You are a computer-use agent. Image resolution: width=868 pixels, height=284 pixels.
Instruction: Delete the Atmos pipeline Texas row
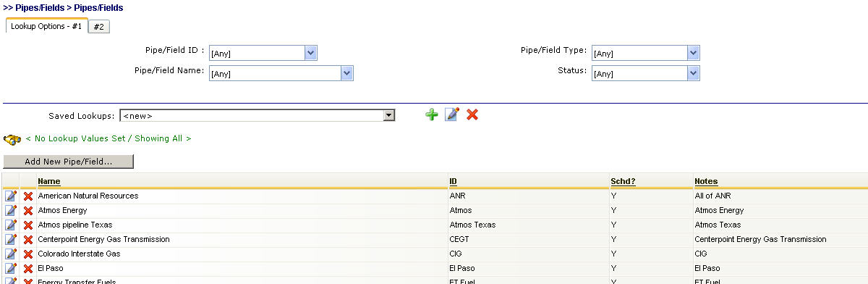(x=28, y=225)
